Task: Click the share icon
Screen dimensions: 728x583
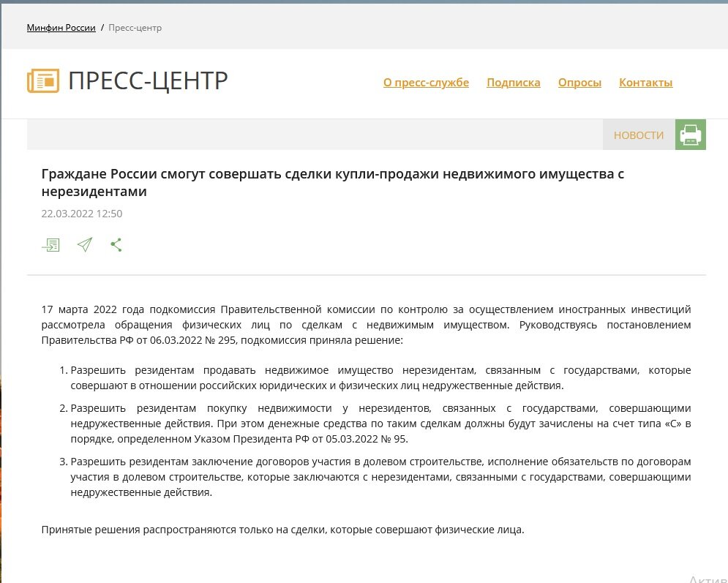Action: click(116, 244)
